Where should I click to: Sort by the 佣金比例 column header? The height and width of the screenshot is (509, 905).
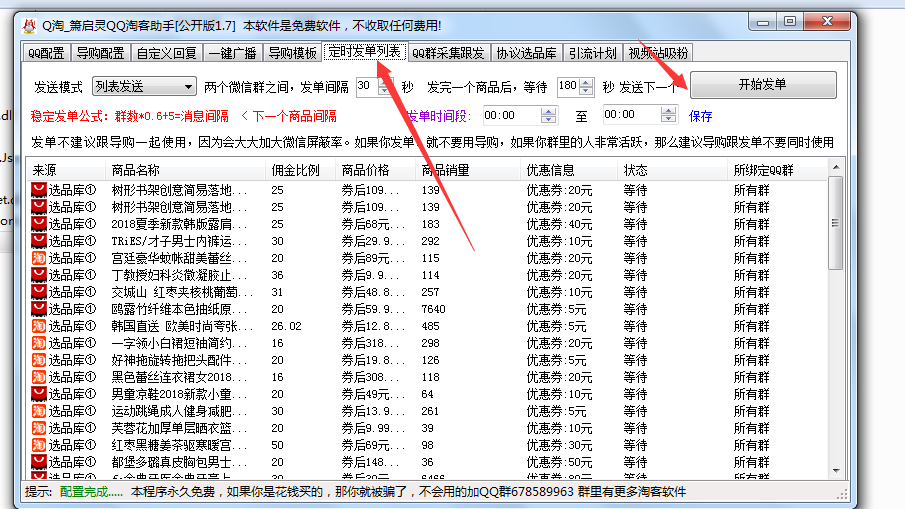click(x=300, y=170)
